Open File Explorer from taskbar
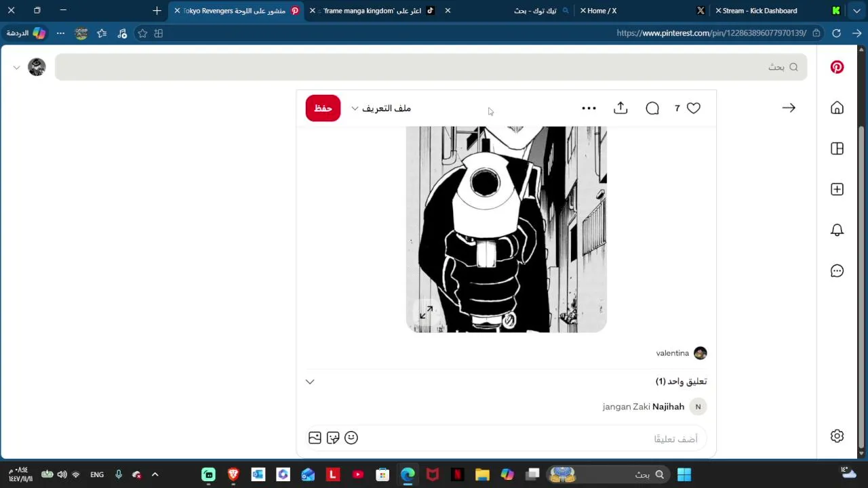This screenshot has height=488, width=868. tap(482, 474)
